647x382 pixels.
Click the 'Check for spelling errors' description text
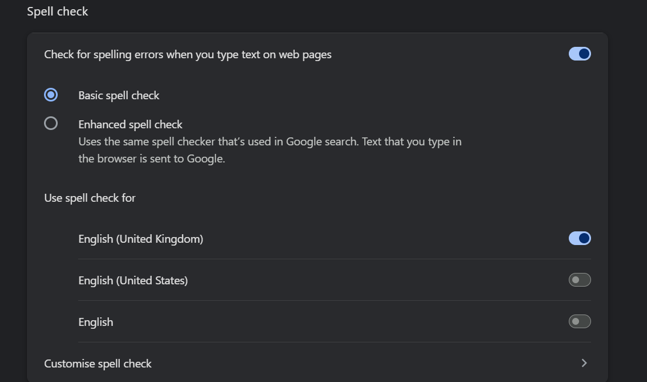188,54
